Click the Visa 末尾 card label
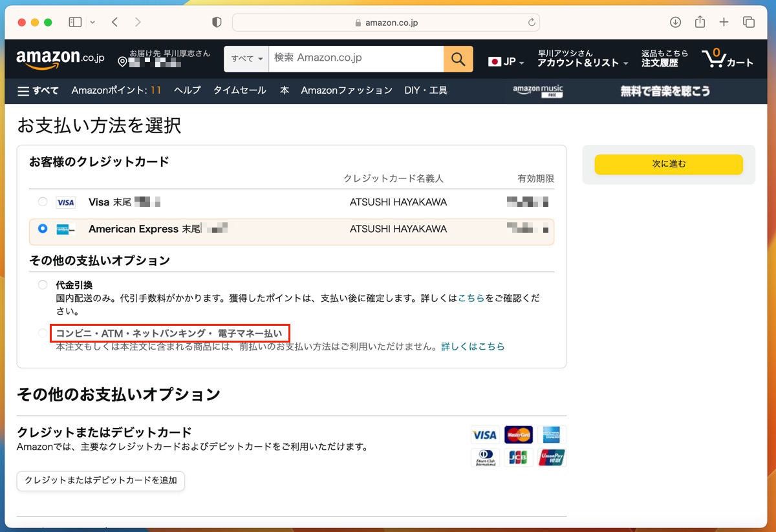 (x=110, y=202)
